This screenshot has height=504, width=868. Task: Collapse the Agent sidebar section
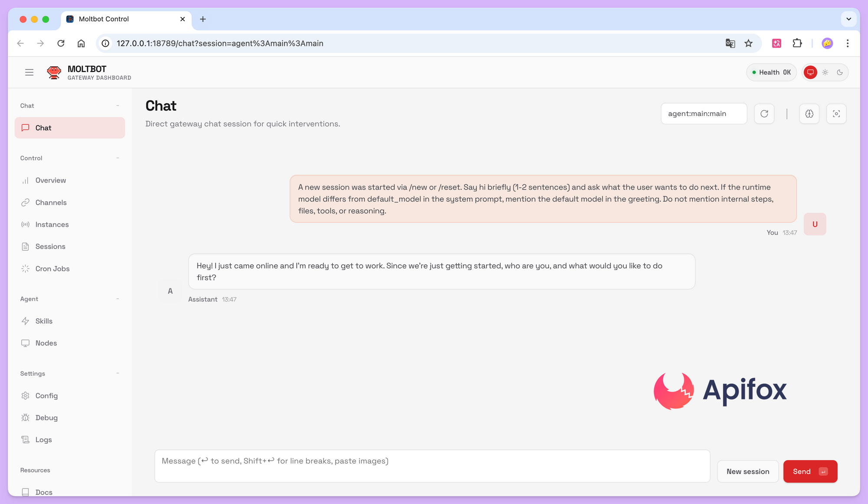118,299
